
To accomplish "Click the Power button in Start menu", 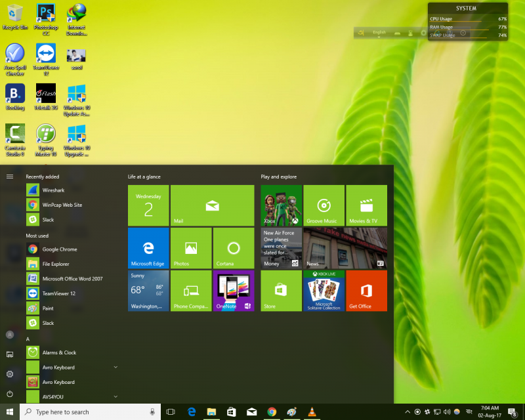I will tap(10, 394).
